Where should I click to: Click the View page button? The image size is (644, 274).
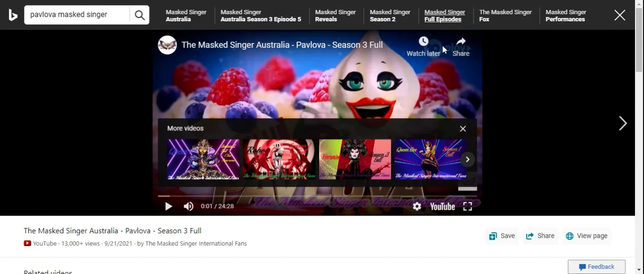[x=587, y=236]
